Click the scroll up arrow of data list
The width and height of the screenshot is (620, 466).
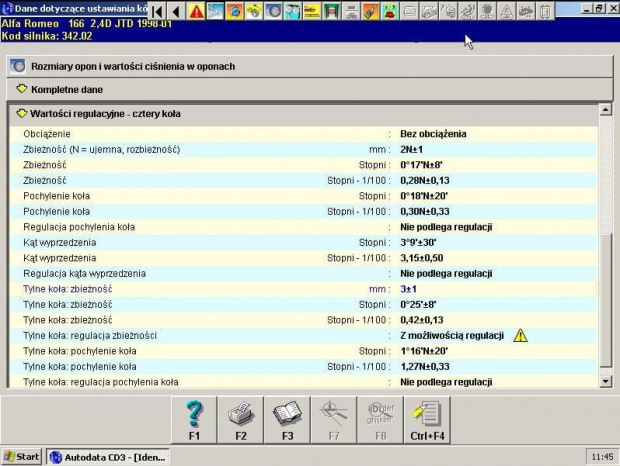coord(605,109)
